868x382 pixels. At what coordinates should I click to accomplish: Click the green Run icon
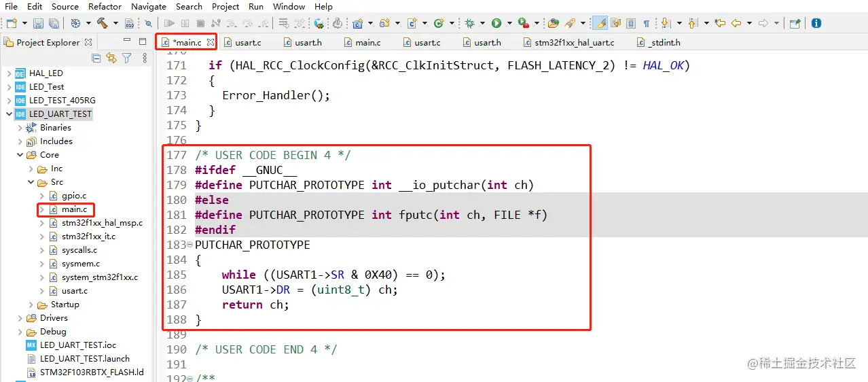(x=496, y=23)
